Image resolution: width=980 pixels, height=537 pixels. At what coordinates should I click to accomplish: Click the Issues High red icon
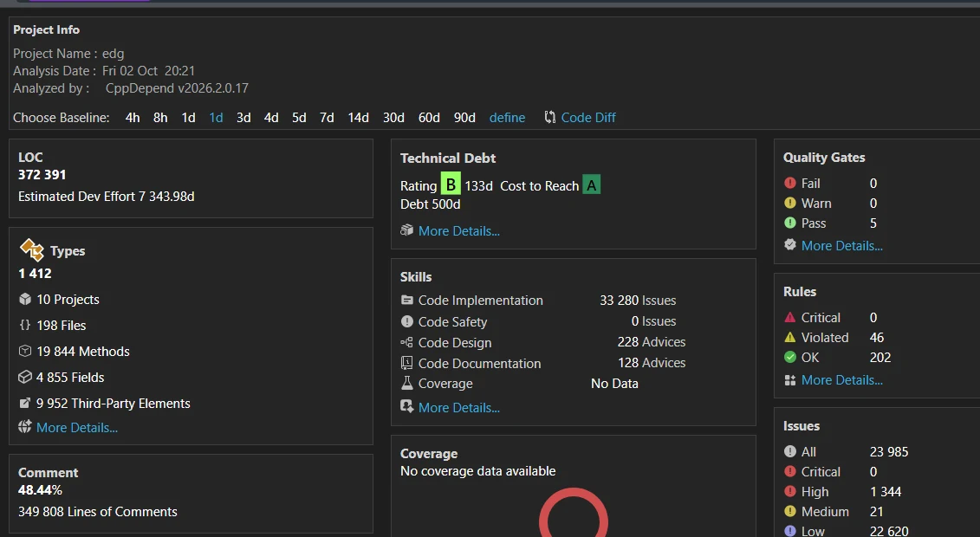coord(790,491)
